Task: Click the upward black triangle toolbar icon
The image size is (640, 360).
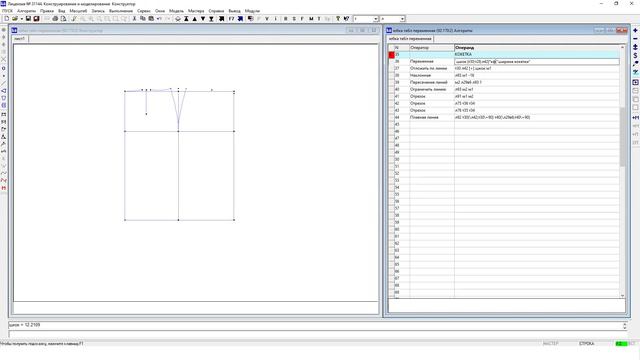Action: [x=194, y=19]
